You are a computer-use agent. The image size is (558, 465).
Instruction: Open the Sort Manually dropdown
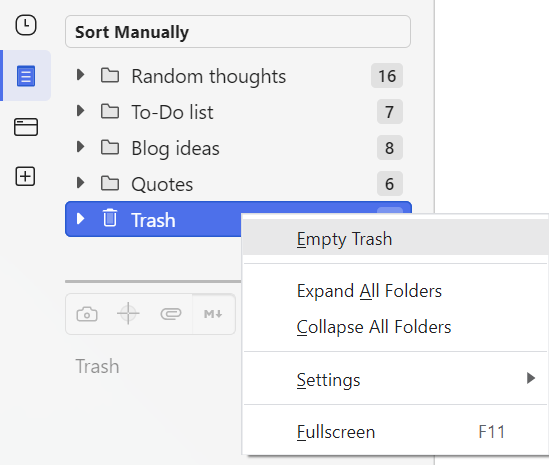click(238, 32)
